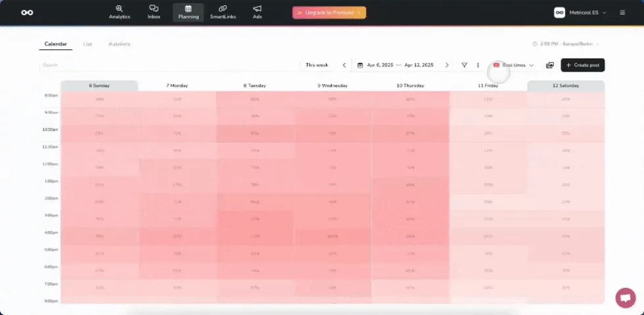Expand the Best times dropdown
This screenshot has height=315, width=644.
(x=514, y=65)
